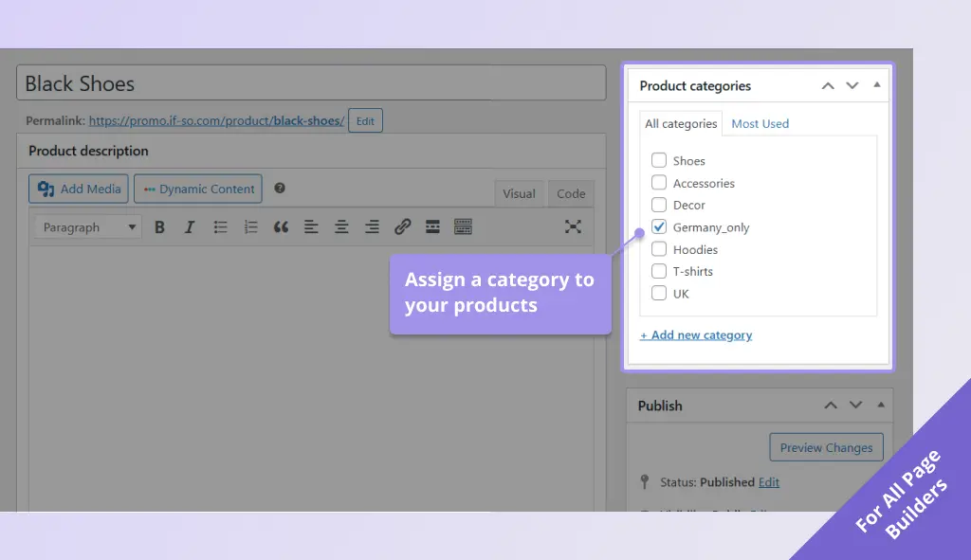
Task: Click the Black Shoes title field
Action: pyautogui.click(x=311, y=83)
